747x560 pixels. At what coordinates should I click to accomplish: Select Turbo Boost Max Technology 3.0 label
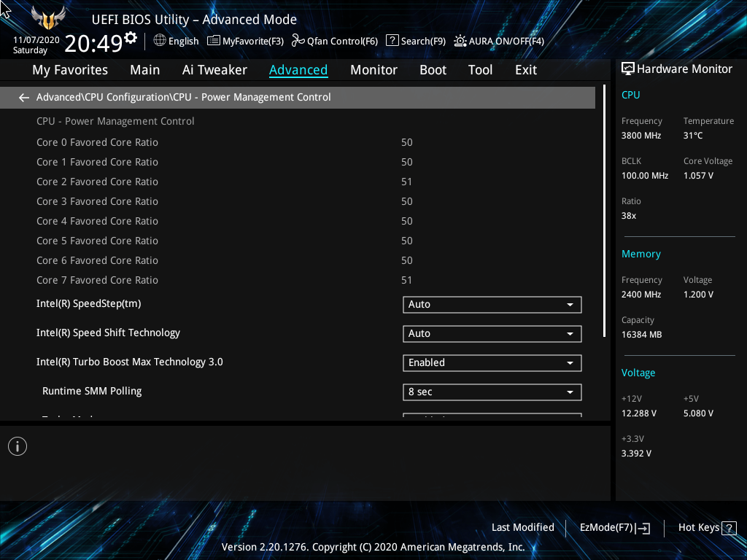point(130,362)
